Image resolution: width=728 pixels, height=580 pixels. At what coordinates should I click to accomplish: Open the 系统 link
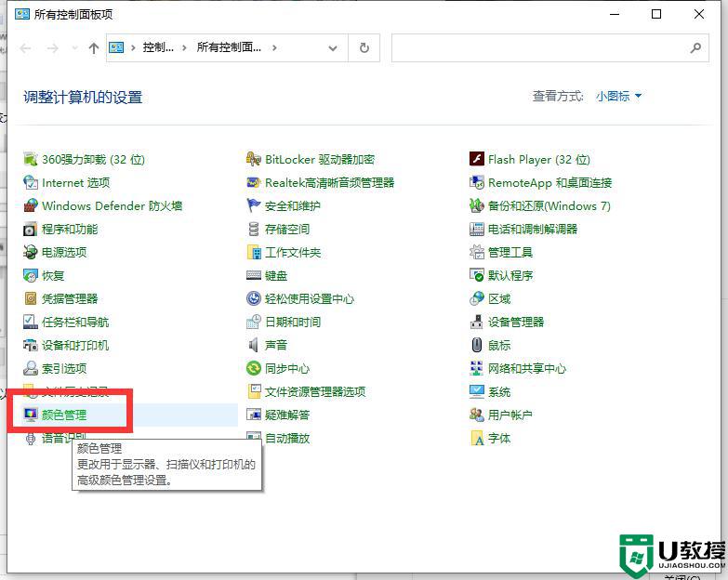499,391
